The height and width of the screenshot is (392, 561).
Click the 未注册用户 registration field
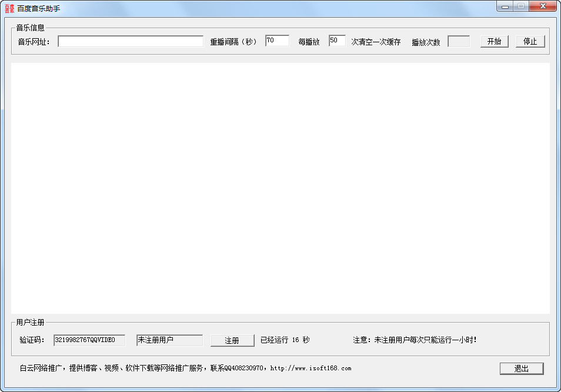(x=169, y=340)
